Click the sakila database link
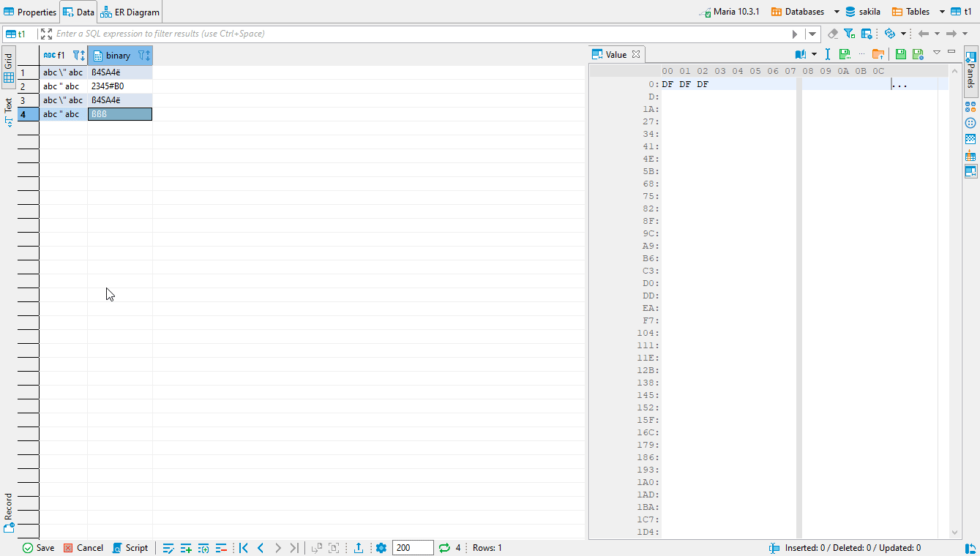Image resolution: width=980 pixels, height=556 pixels. 863,12
